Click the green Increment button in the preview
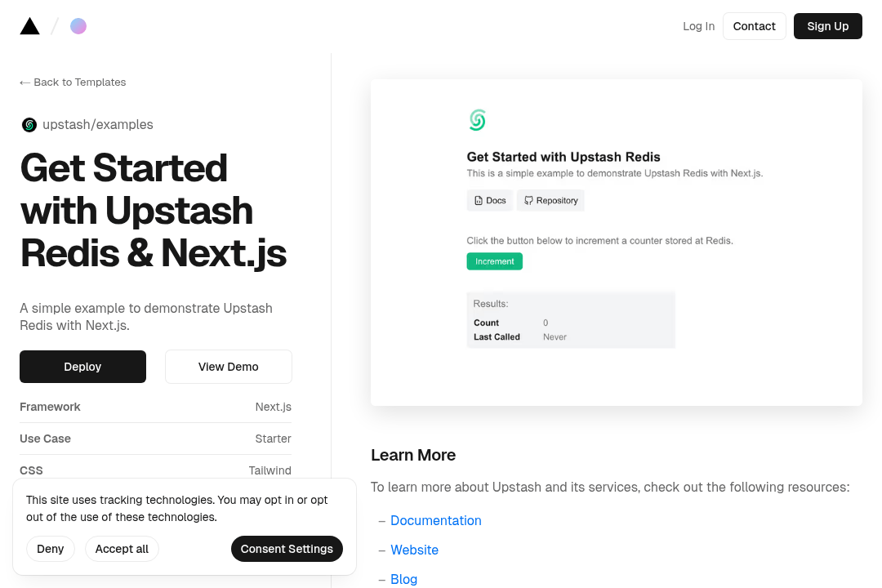 (494, 261)
